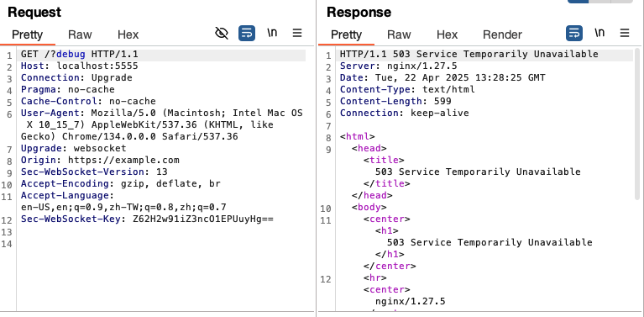644x317 pixels.
Task: Open Response panel hamburger options menu
Action: click(625, 33)
